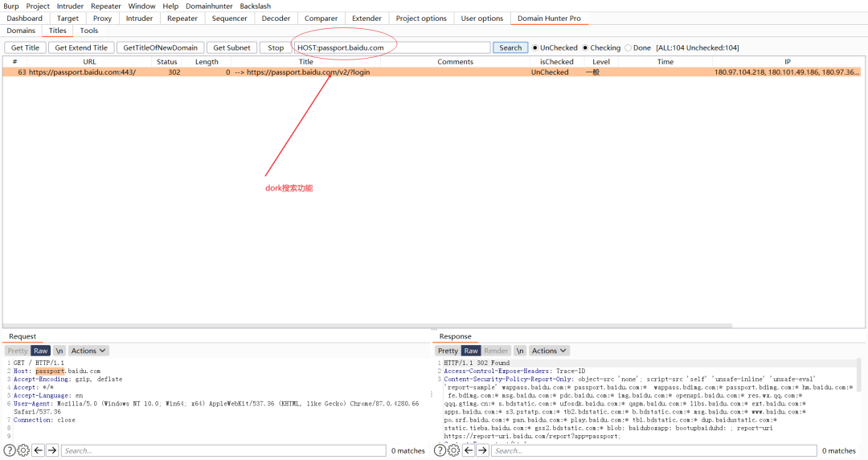Go to next match in Request panel
This screenshot has height=460, width=868.
pos(52,450)
